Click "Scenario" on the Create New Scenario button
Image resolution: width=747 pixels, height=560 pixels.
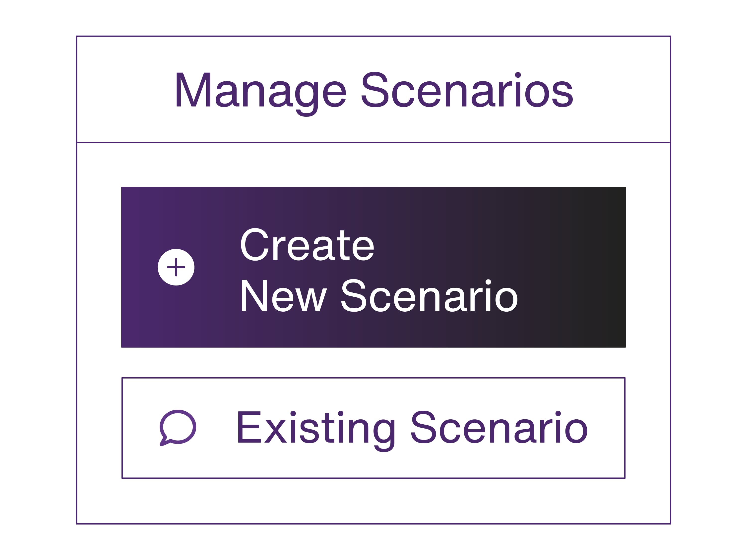pyautogui.click(x=429, y=296)
